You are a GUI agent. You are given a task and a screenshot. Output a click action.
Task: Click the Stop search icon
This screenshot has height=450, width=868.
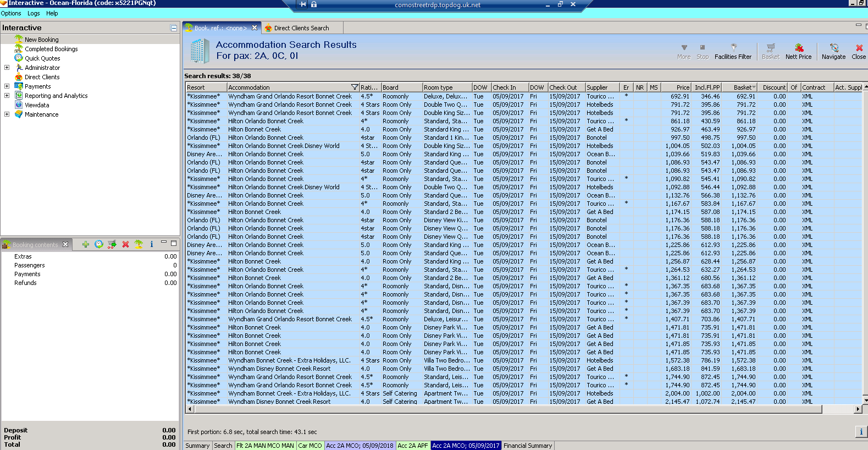coord(703,48)
